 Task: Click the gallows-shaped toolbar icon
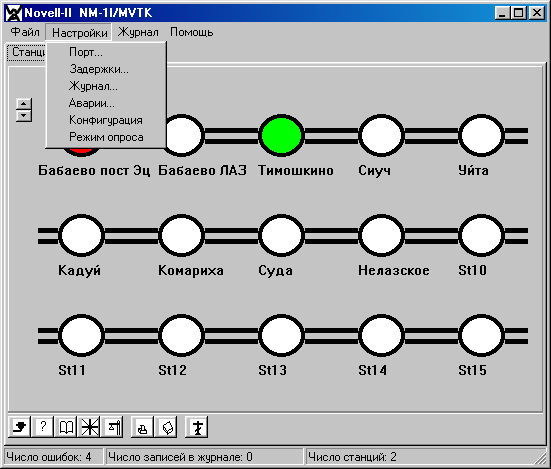(x=112, y=427)
